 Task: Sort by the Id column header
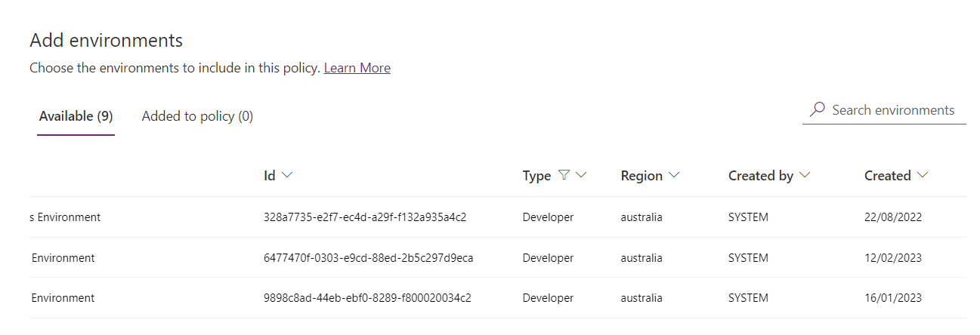[269, 176]
